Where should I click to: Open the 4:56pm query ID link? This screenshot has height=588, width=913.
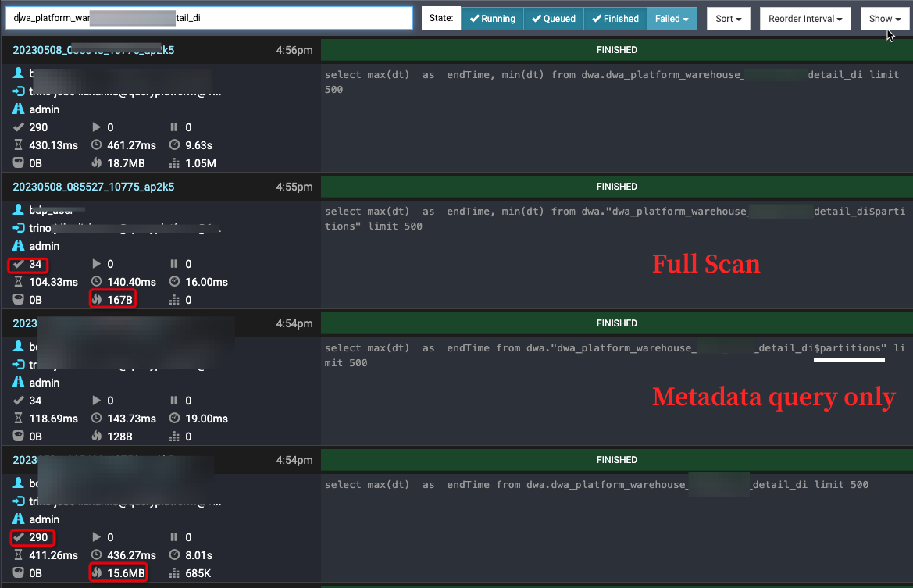(x=93, y=50)
